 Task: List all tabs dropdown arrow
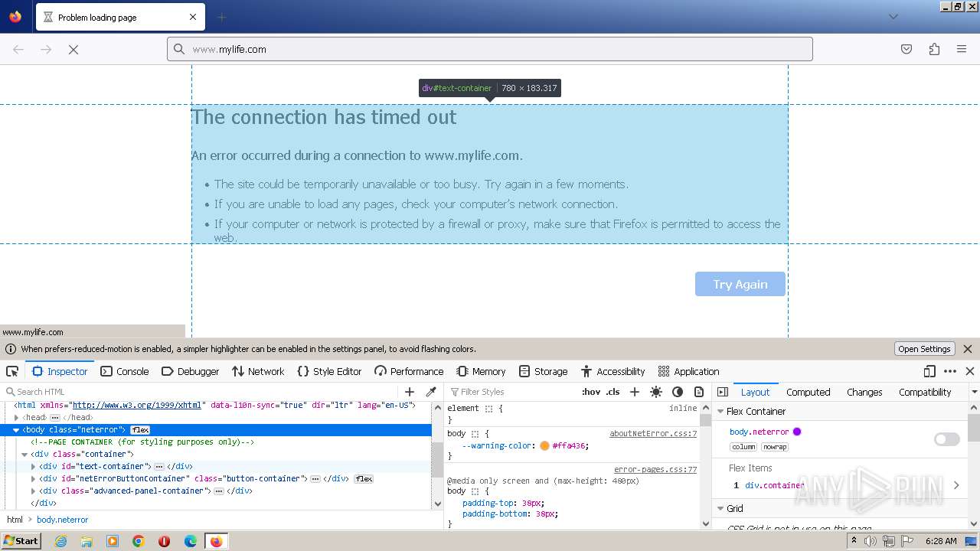point(893,17)
